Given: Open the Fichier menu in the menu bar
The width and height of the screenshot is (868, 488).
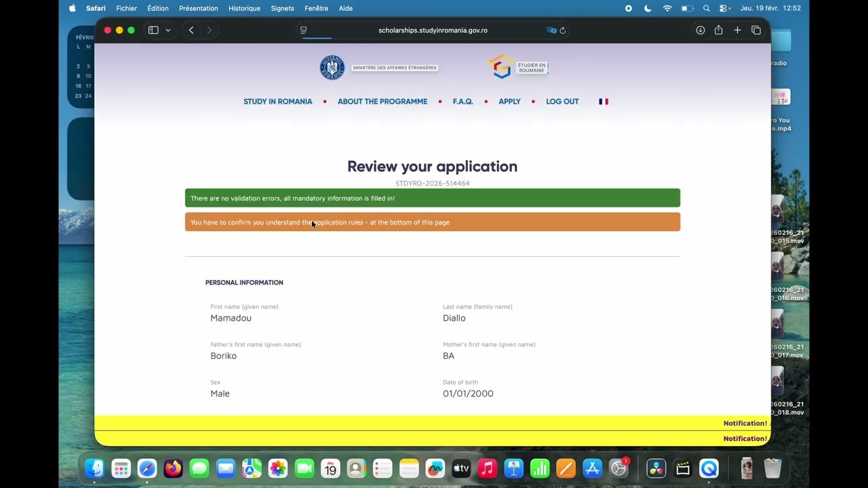Looking at the screenshot, I should click(126, 8).
